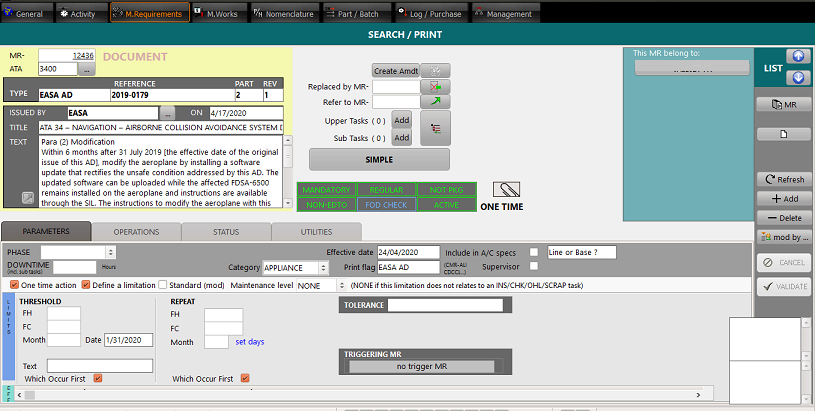Toggle the NON-EDTO status flag
815x411 pixels.
[x=326, y=205]
